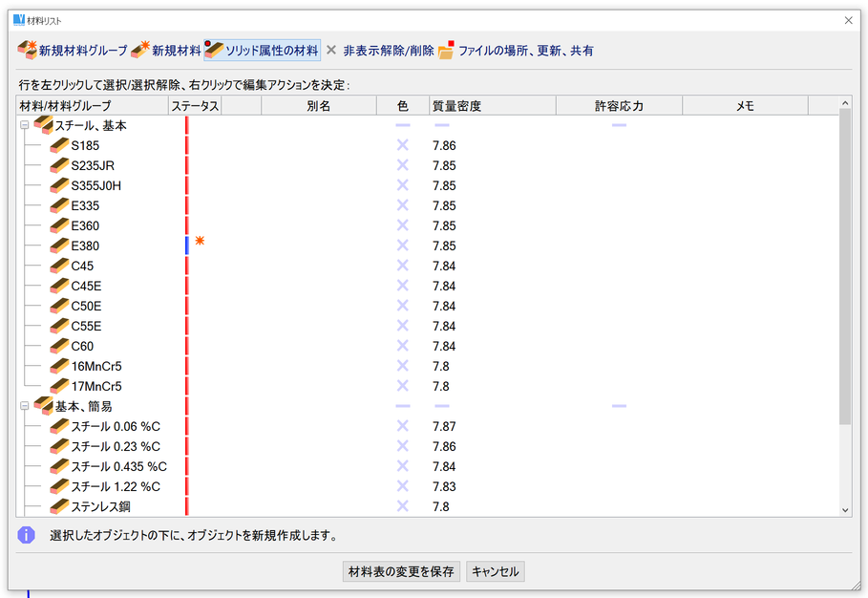Collapse the 基本、簡易 material group

25,406
